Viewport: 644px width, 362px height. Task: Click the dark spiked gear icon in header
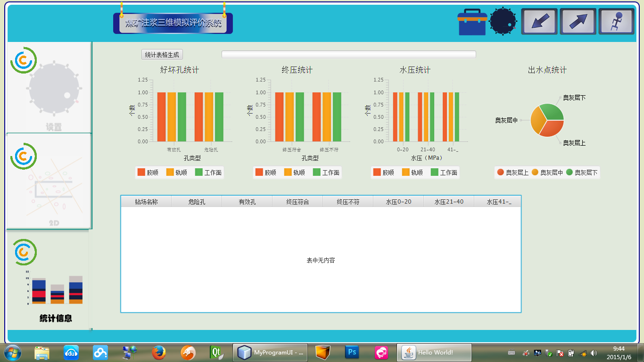point(503,22)
